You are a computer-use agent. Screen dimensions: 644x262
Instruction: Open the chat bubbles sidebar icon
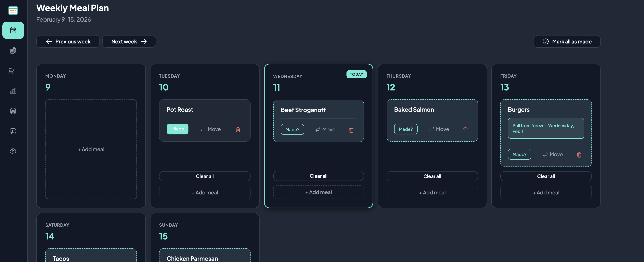coord(13,131)
